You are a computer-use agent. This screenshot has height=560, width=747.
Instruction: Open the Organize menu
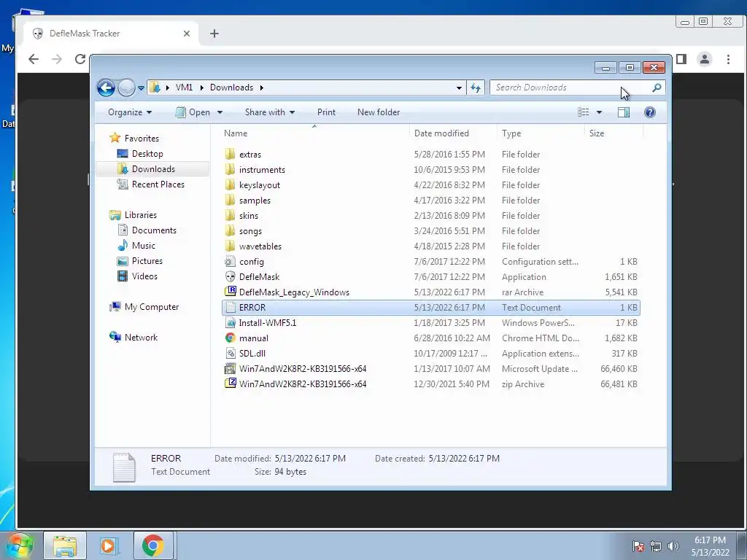[130, 112]
